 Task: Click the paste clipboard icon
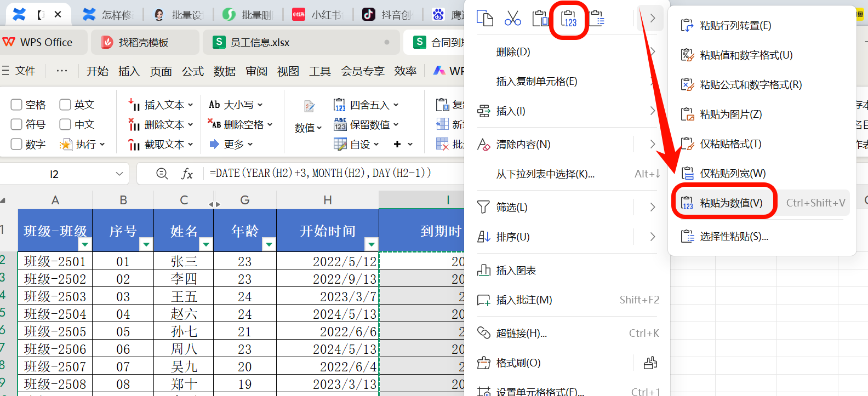coord(541,19)
